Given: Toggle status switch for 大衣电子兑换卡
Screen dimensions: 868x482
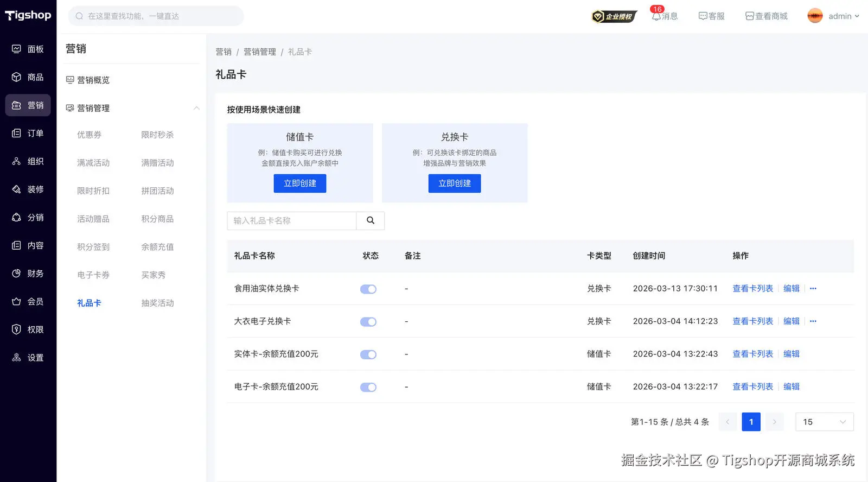Looking at the screenshot, I should tap(368, 322).
